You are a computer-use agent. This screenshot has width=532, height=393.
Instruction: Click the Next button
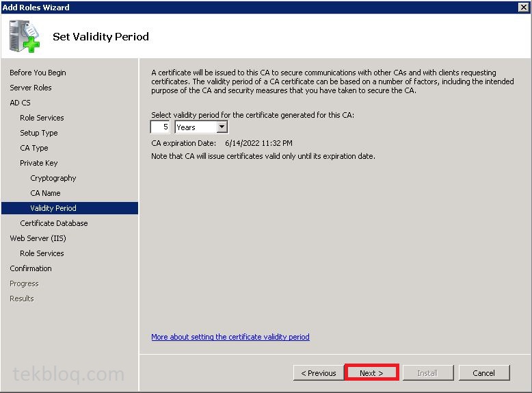click(371, 372)
